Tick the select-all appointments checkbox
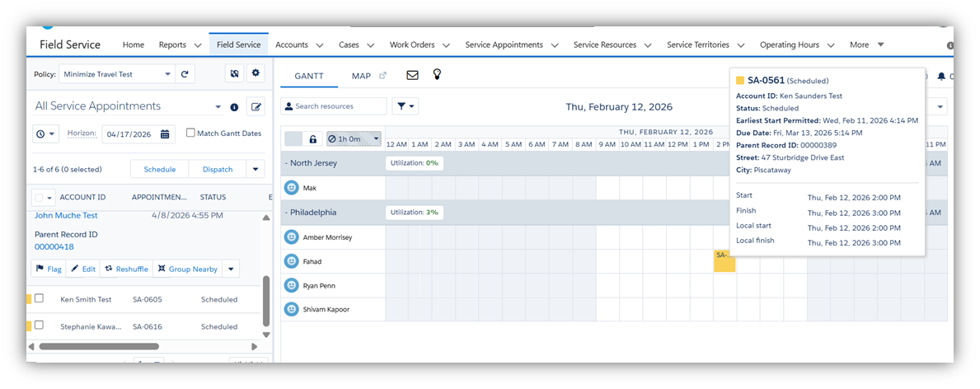The height and width of the screenshot is (389, 980). [x=40, y=198]
